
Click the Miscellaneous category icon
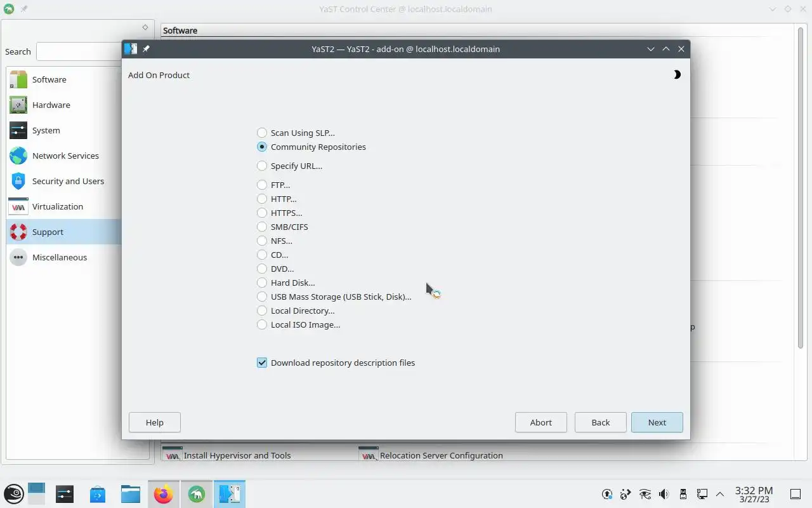pos(18,257)
